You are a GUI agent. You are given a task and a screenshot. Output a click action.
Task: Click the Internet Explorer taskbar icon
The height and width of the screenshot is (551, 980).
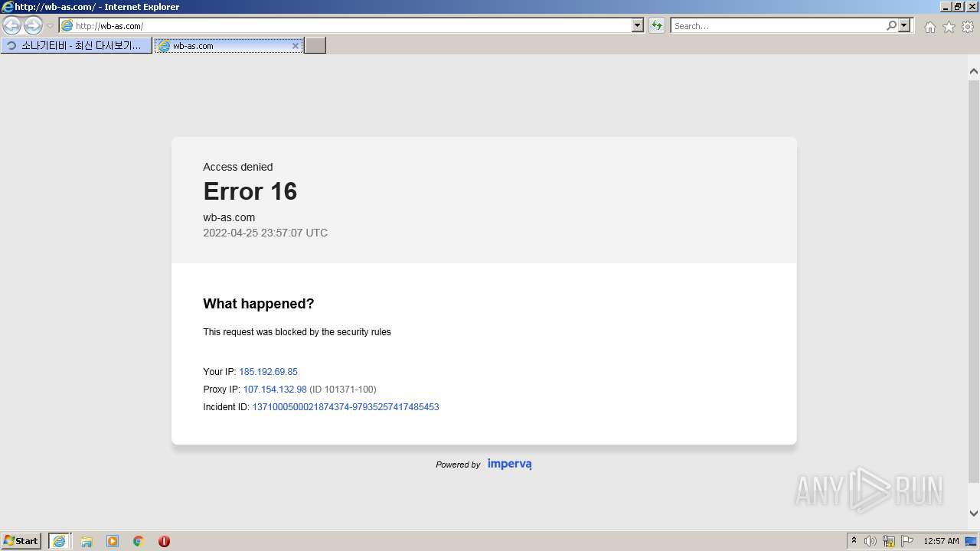pos(59,541)
